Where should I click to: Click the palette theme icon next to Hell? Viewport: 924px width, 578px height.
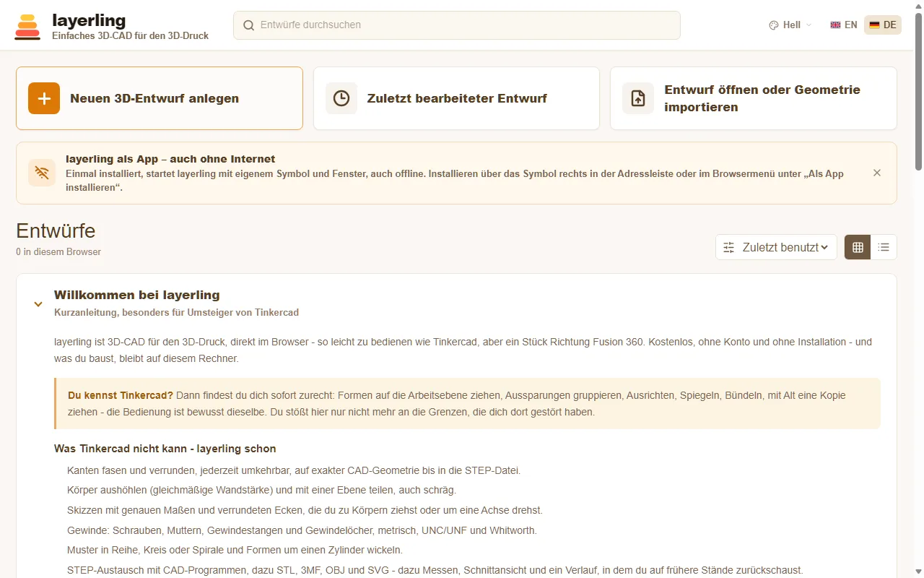click(x=774, y=25)
